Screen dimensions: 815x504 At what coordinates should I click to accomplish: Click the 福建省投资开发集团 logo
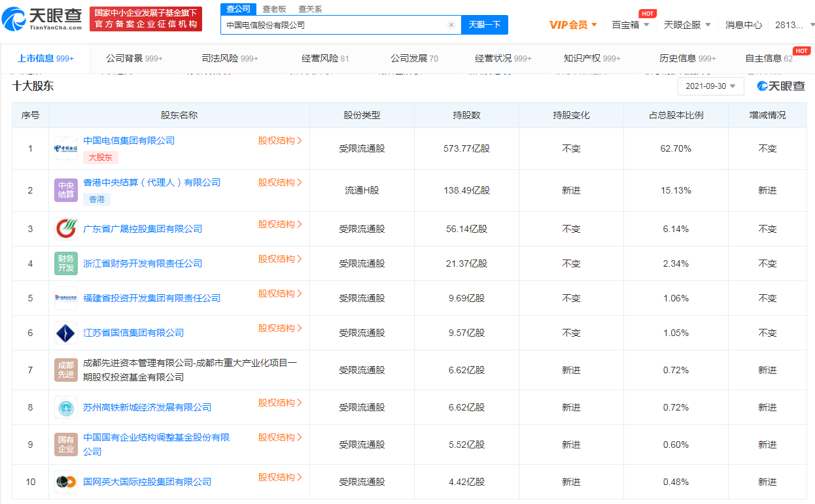[66, 298]
